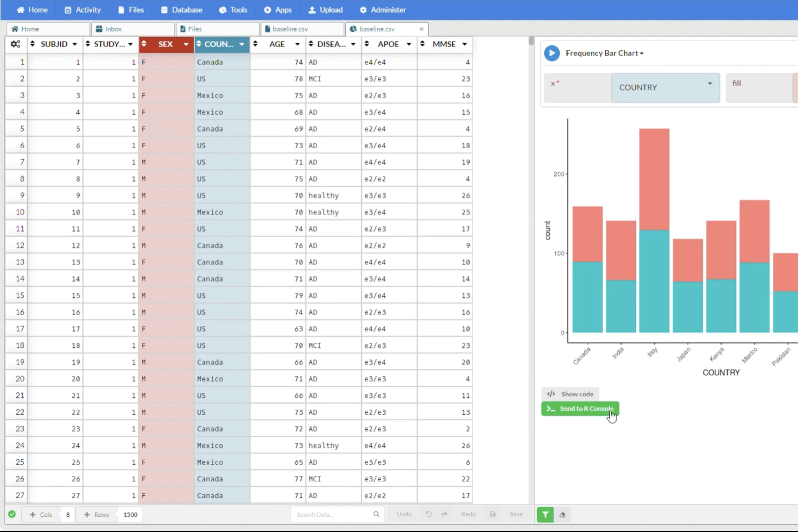
Task: Expand the COUNTRY x-axis variable dropdown
Action: coord(710,84)
